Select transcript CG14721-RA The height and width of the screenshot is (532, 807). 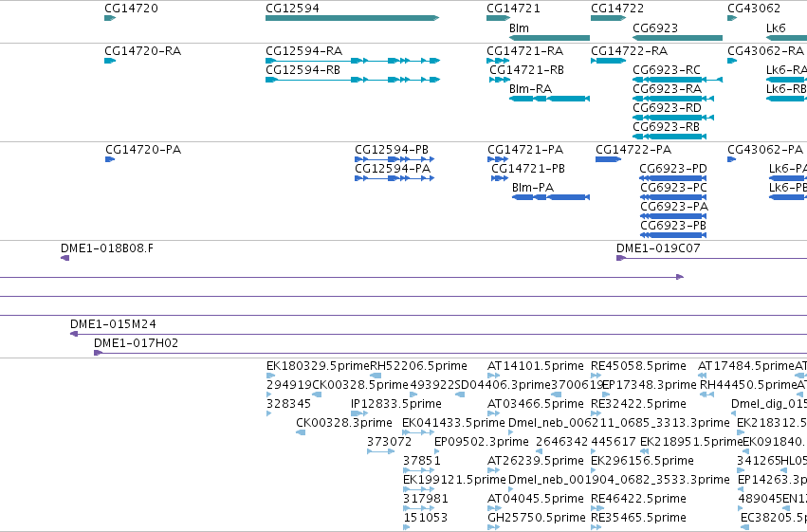[498, 61]
